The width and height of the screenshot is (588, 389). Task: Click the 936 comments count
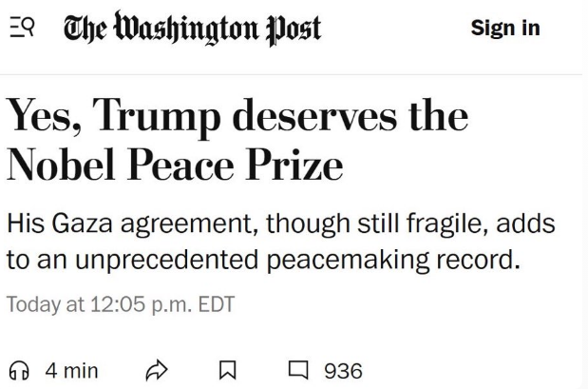point(343,370)
